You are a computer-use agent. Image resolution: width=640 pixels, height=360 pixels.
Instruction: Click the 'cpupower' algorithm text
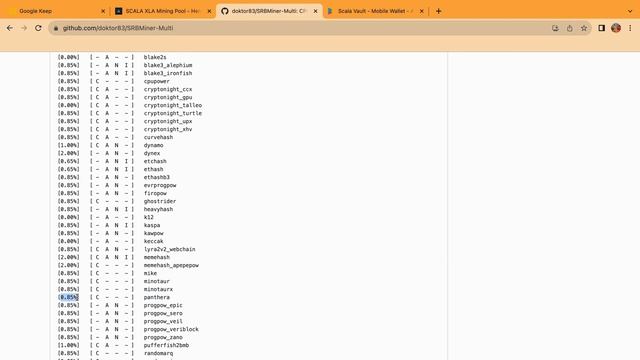[x=156, y=81]
